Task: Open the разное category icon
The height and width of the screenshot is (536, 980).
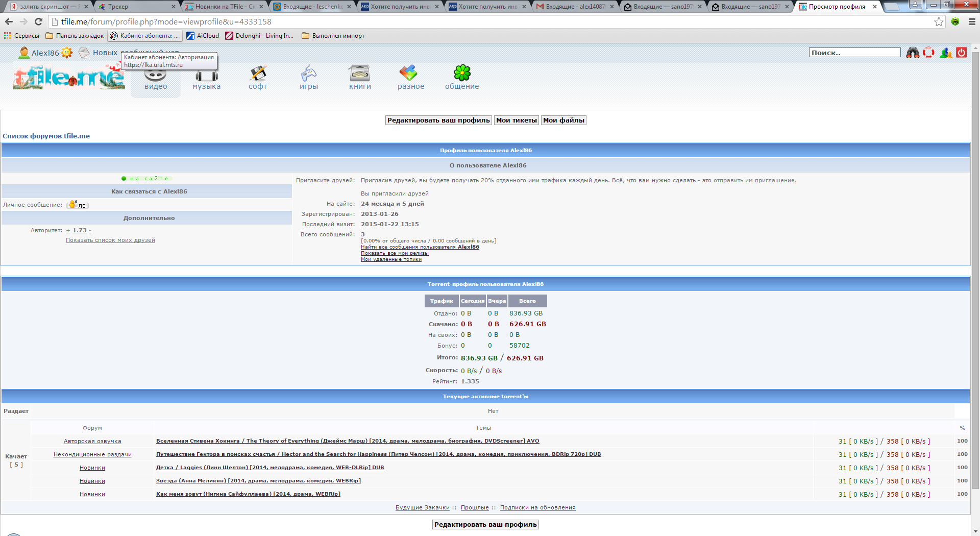Action: [408, 74]
